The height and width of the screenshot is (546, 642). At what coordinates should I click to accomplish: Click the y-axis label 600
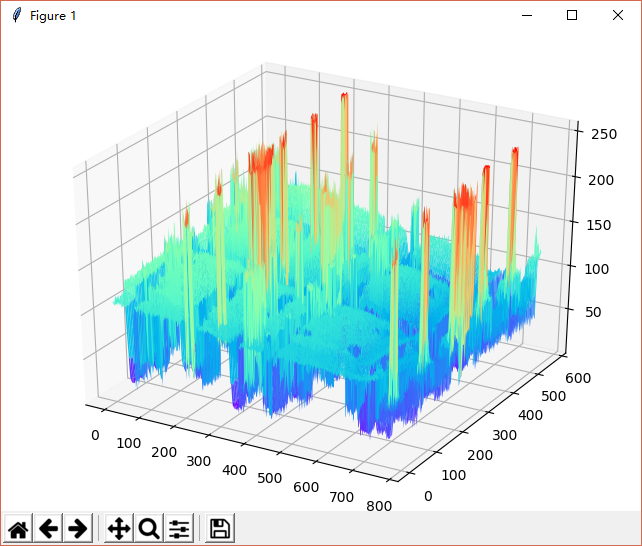[x=578, y=378]
